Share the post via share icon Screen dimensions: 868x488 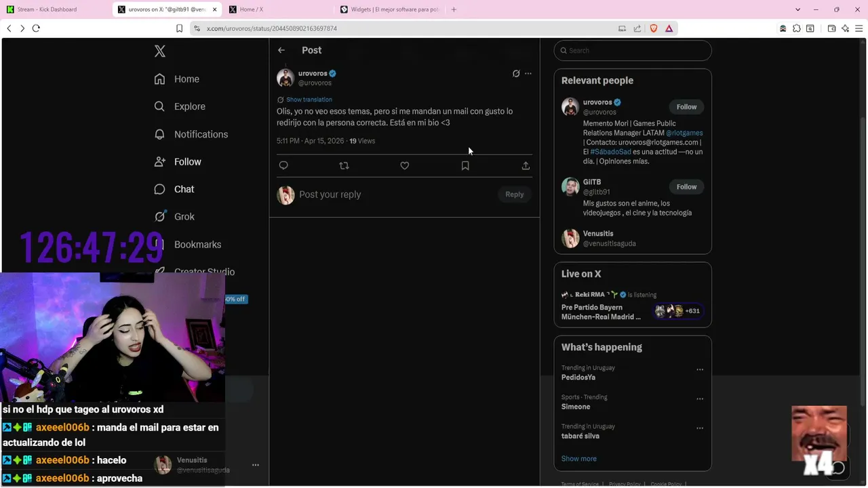point(526,165)
